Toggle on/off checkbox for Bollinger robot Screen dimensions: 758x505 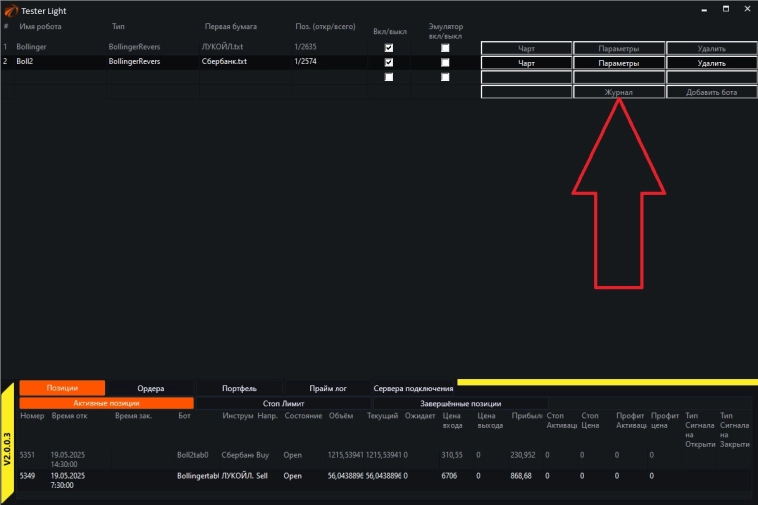coord(389,48)
